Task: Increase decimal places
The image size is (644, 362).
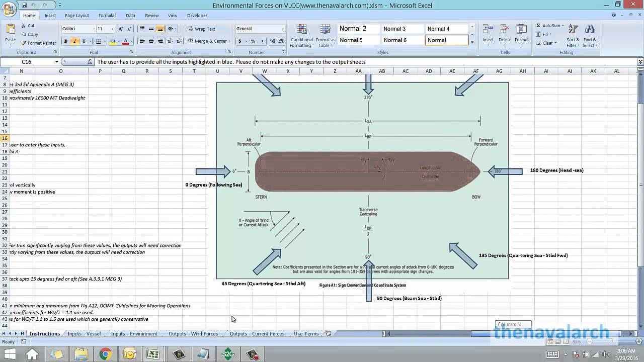Action: coord(272,41)
